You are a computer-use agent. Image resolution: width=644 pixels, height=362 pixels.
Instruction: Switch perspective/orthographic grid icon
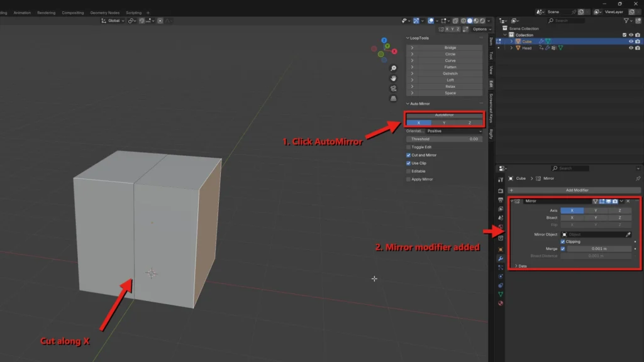tap(394, 98)
